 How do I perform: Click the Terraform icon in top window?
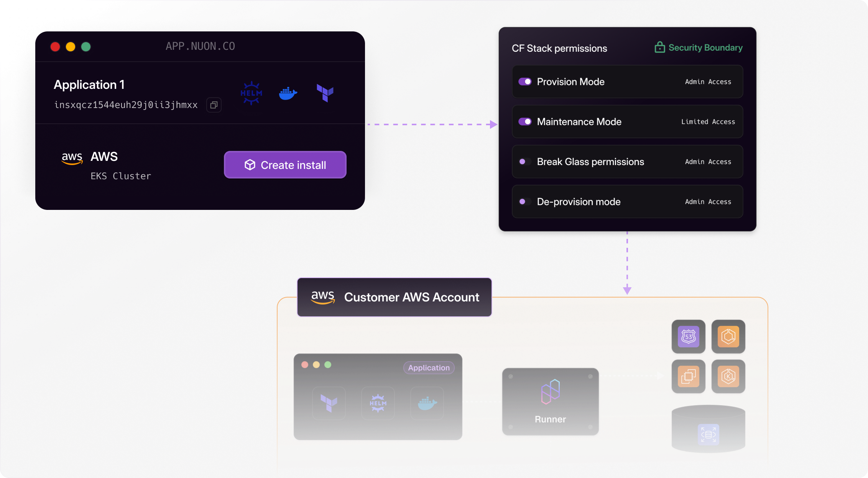coord(325,93)
